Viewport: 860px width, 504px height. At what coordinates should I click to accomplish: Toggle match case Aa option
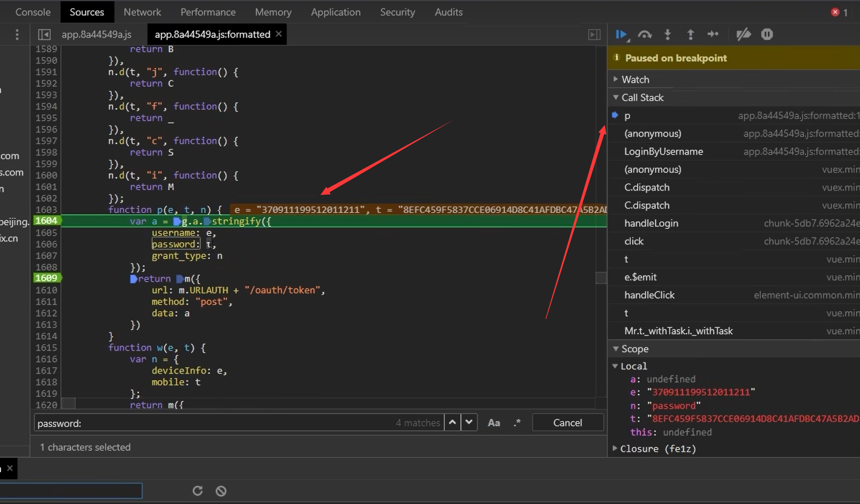[x=494, y=423]
